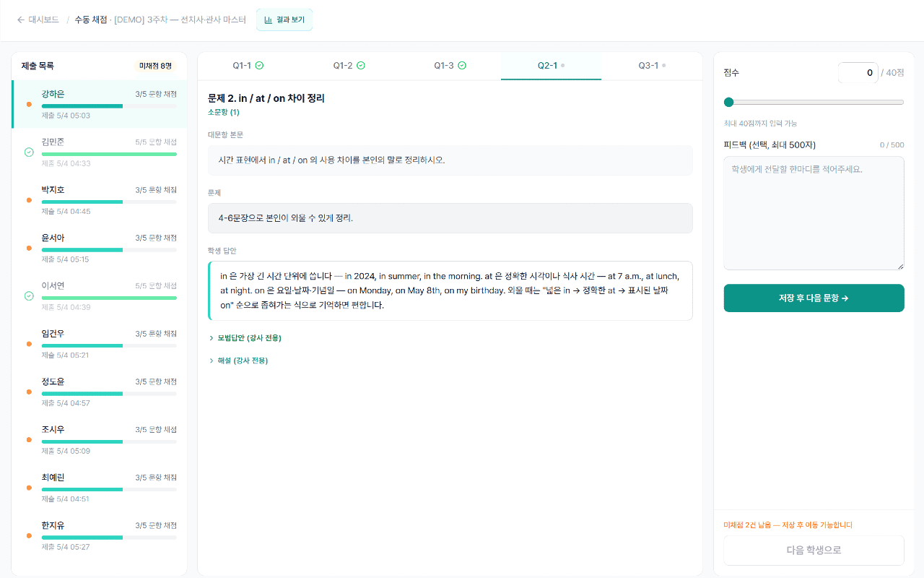Click the chart icon in 결과 보기
Viewport: 924px width, 578px height.
point(268,20)
